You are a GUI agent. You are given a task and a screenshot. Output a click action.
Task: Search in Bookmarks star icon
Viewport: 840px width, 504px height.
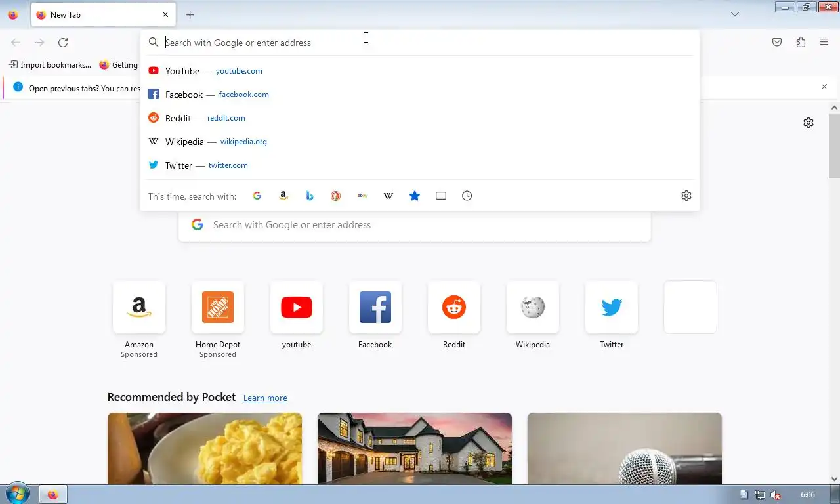coord(415,196)
